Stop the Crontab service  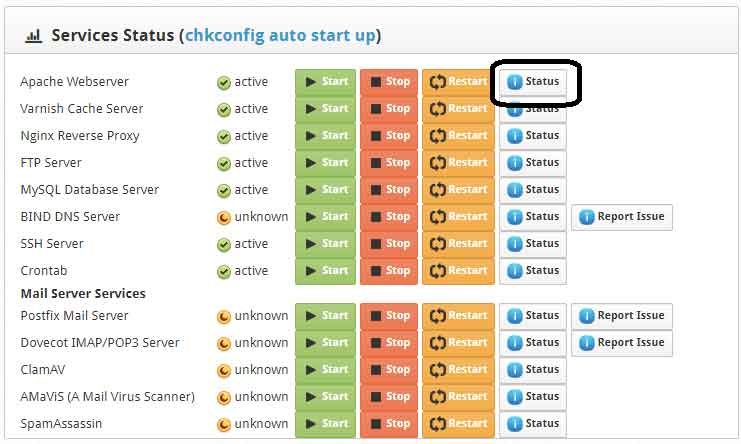(x=388, y=271)
